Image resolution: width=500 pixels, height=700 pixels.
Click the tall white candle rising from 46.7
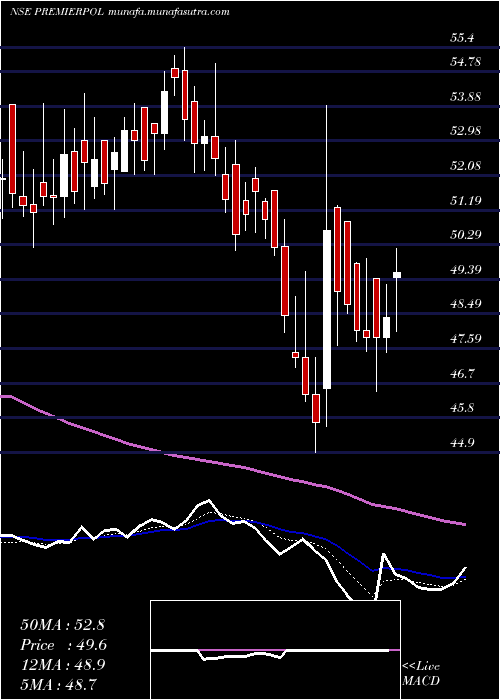[327, 309]
